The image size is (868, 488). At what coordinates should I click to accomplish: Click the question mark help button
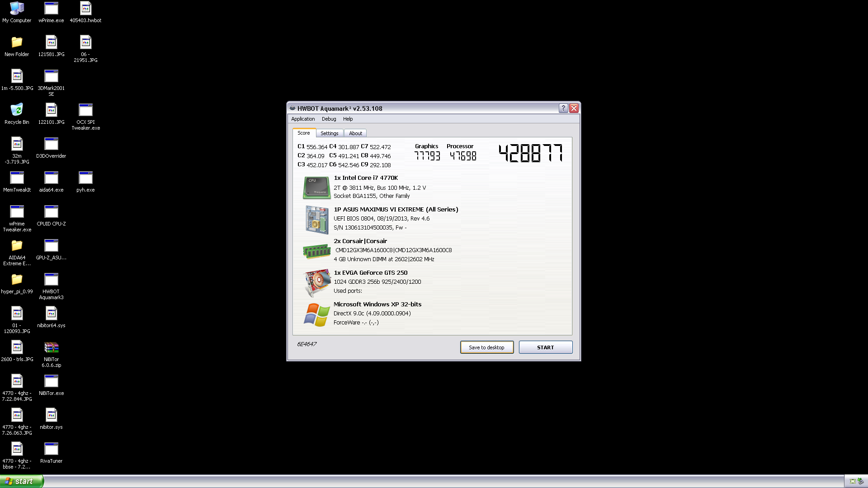[563, 108]
